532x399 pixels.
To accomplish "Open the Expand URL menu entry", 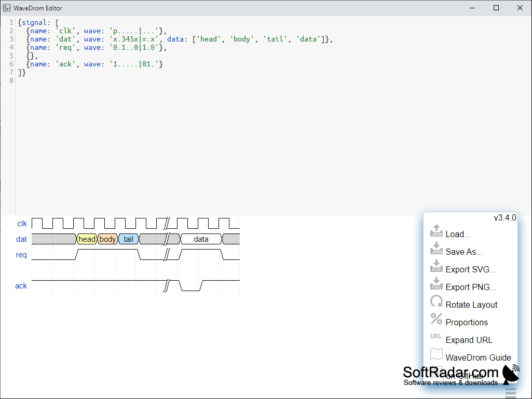I will pyautogui.click(x=469, y=340).
